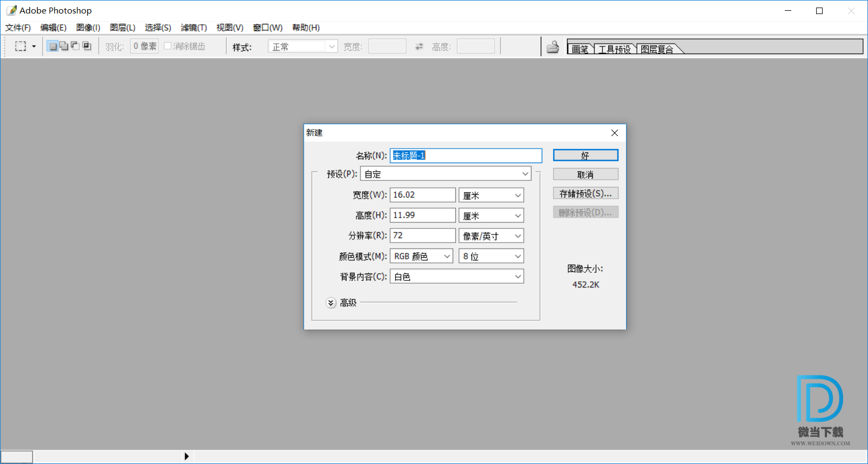The image size is (868, 464).
Task: Open the Layer (图层) menu
Action: 123,28
